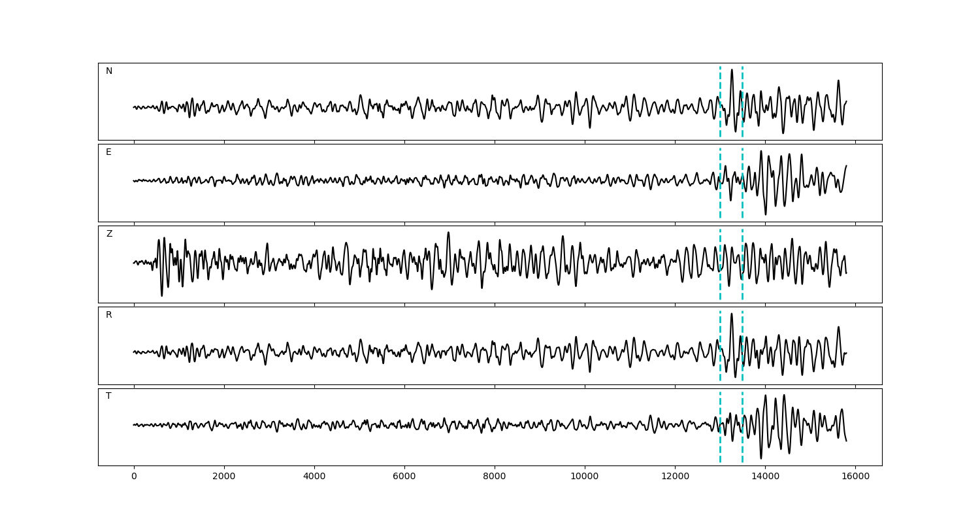Click the x-axis tick label 8000
980x523 pixels.
495,477
